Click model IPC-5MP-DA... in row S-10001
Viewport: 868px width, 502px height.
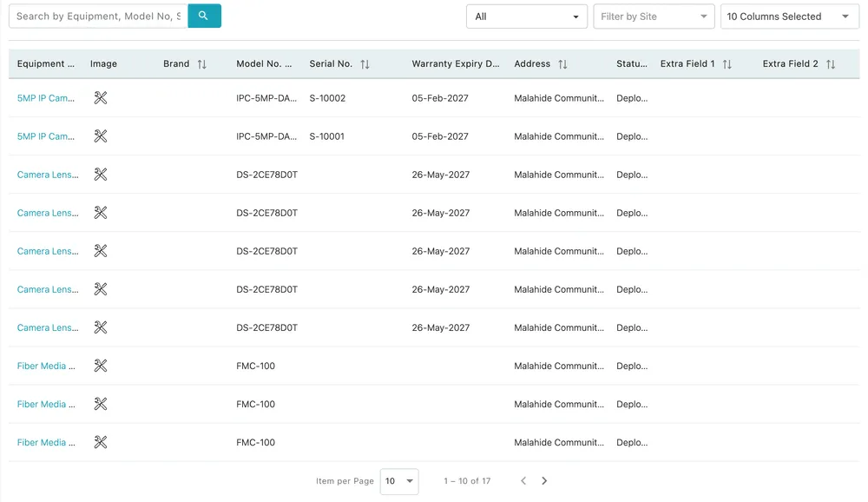point(266,136)
